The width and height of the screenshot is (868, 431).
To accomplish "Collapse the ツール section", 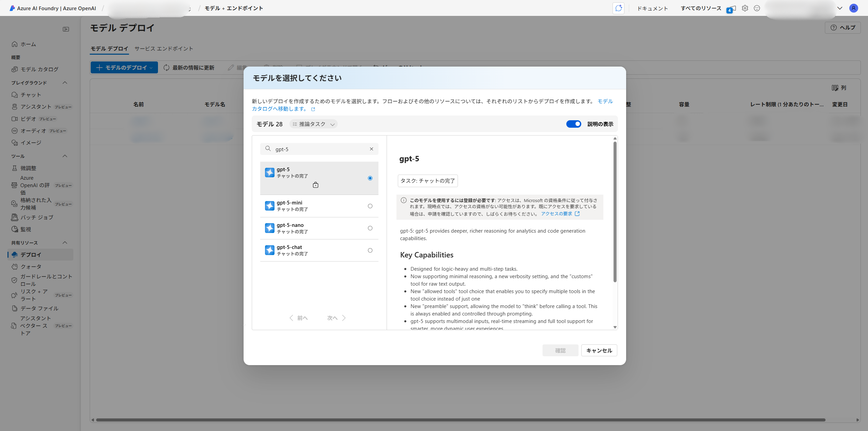I will pos(65,156).
